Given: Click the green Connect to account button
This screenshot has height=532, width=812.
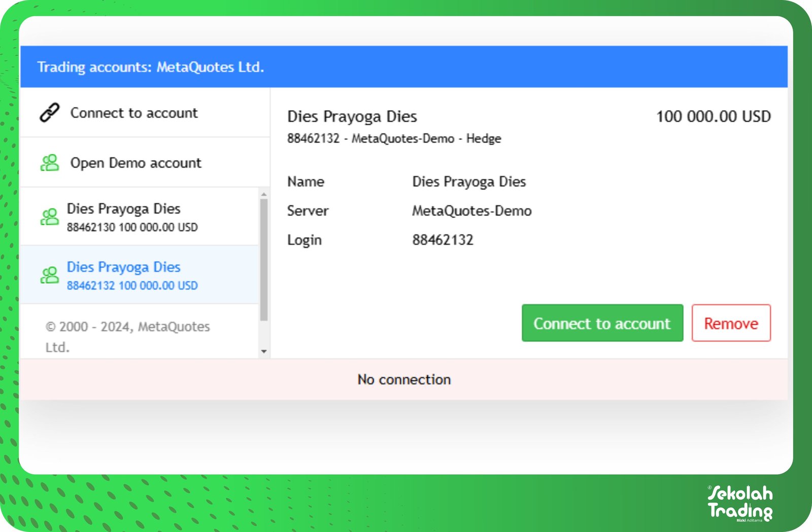Looking at the screenshot, I should pos(602,323).
